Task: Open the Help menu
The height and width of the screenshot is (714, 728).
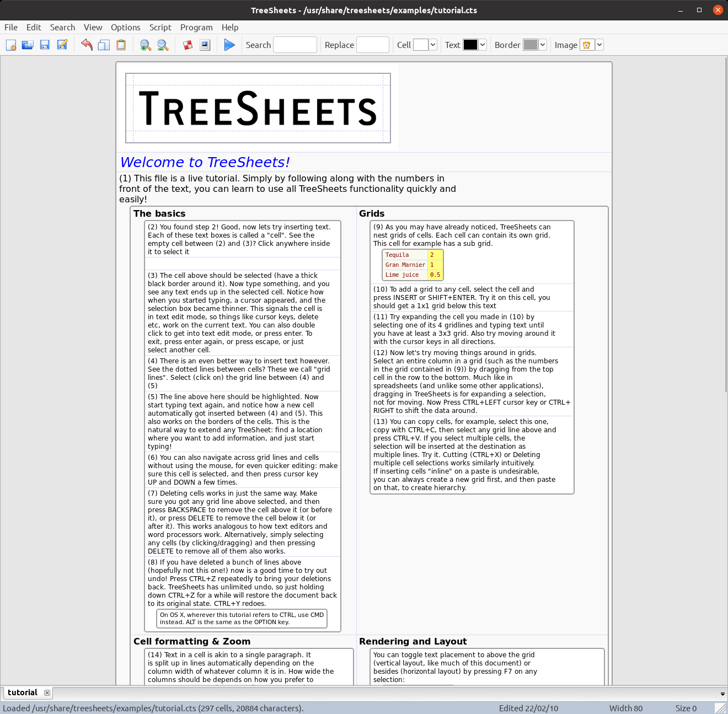Action: [x=230, y=27]
